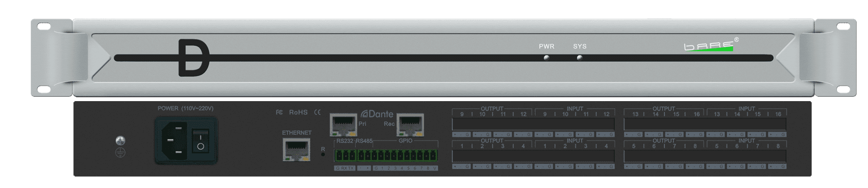Click the INPUT heading above channels 9-12
The image size is (868, 188).
click(575, 109)
